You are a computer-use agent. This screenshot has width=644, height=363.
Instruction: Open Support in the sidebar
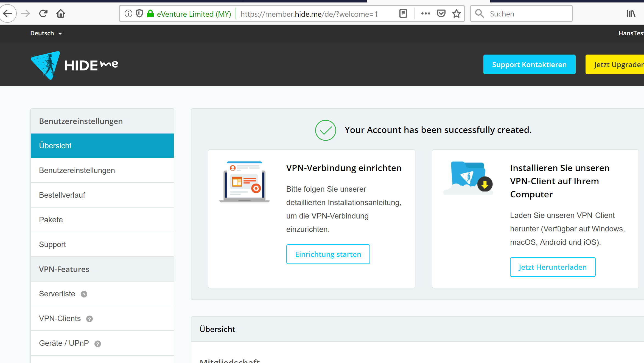click(102, 244)
